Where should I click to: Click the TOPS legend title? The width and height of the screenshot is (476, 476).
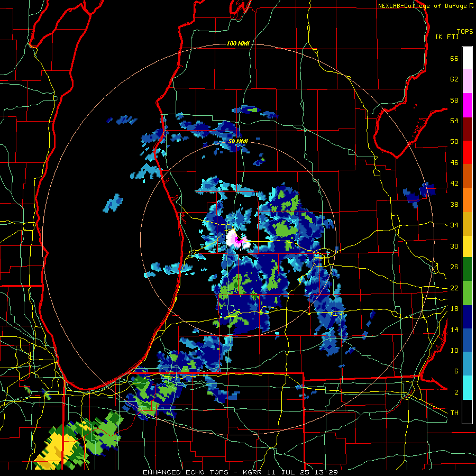[x=465, y=32]
